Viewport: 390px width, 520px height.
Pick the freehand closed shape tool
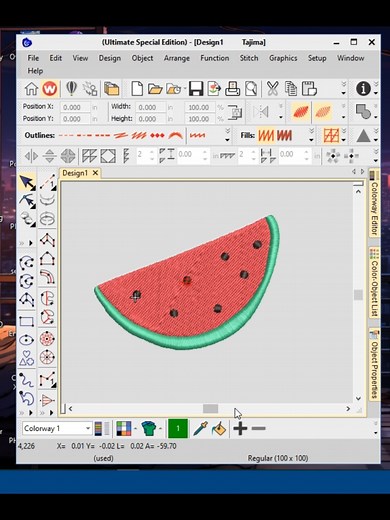(x=27, y=398)
